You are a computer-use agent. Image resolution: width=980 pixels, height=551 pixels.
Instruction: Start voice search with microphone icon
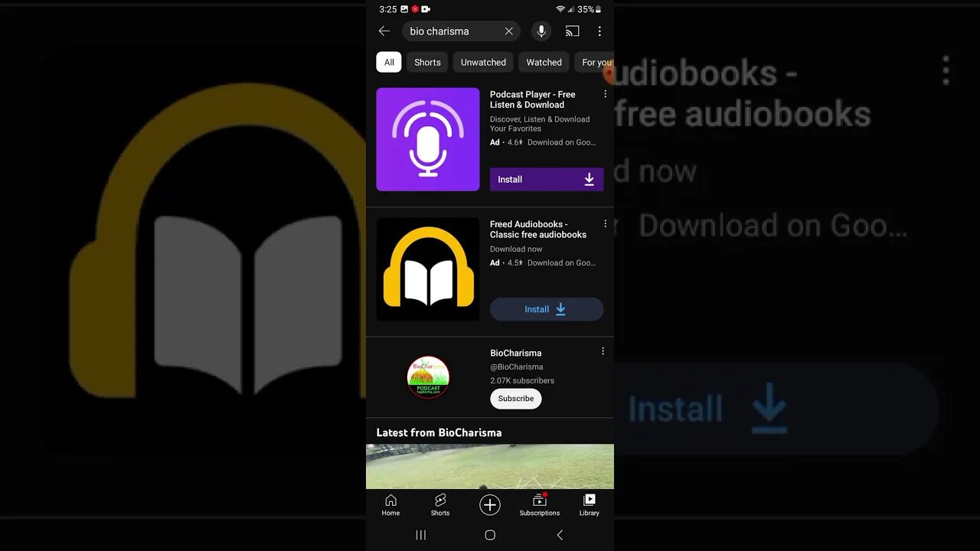[541, 31]
